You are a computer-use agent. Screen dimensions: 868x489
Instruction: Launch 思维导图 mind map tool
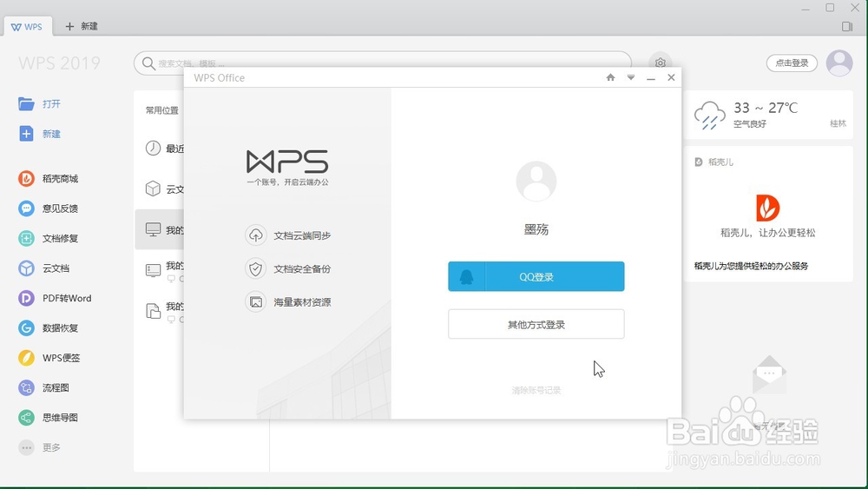pyautogui.click(x=48, y=418)
